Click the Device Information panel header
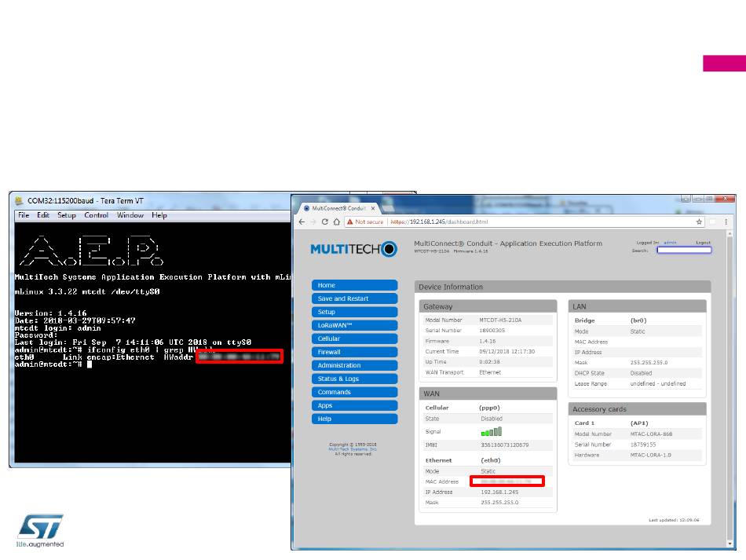This screenshot has width=746, height=560. (563, 287)
